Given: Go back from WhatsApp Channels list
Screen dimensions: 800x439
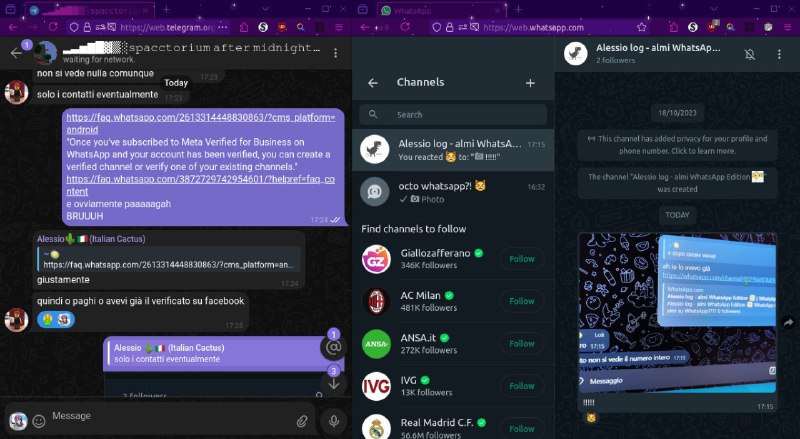Looking at the screenshot, I should click(373, 83).
